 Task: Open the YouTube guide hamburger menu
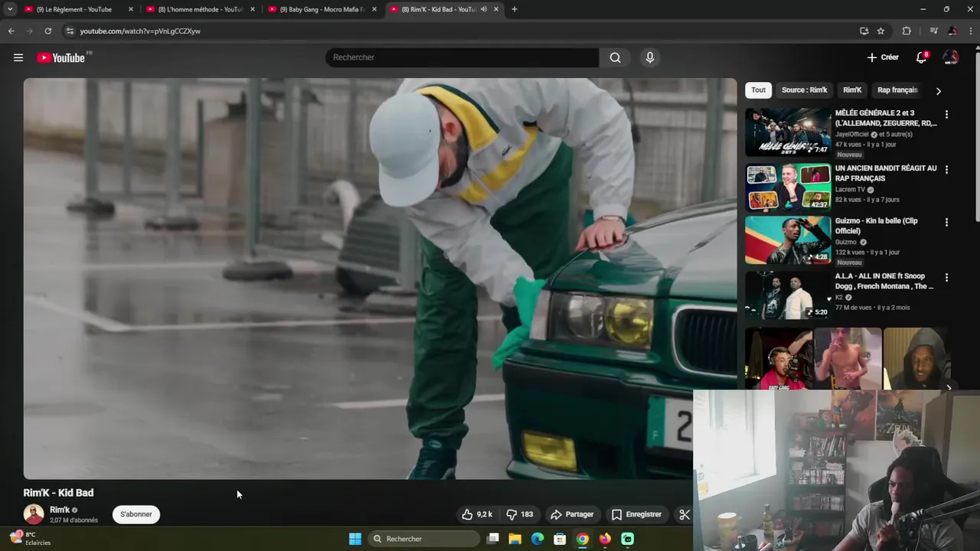pyautogui.click(x=18, y=57)
